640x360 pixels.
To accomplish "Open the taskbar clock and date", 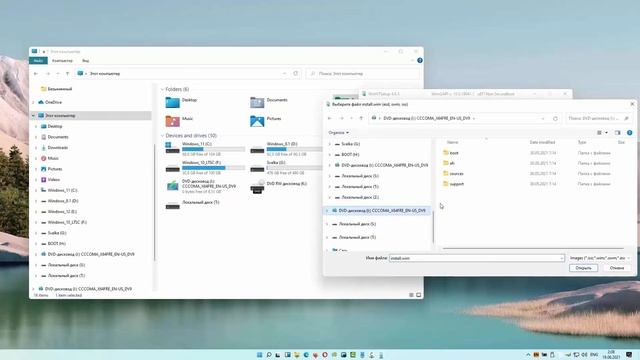I will (x=611, y=355).
